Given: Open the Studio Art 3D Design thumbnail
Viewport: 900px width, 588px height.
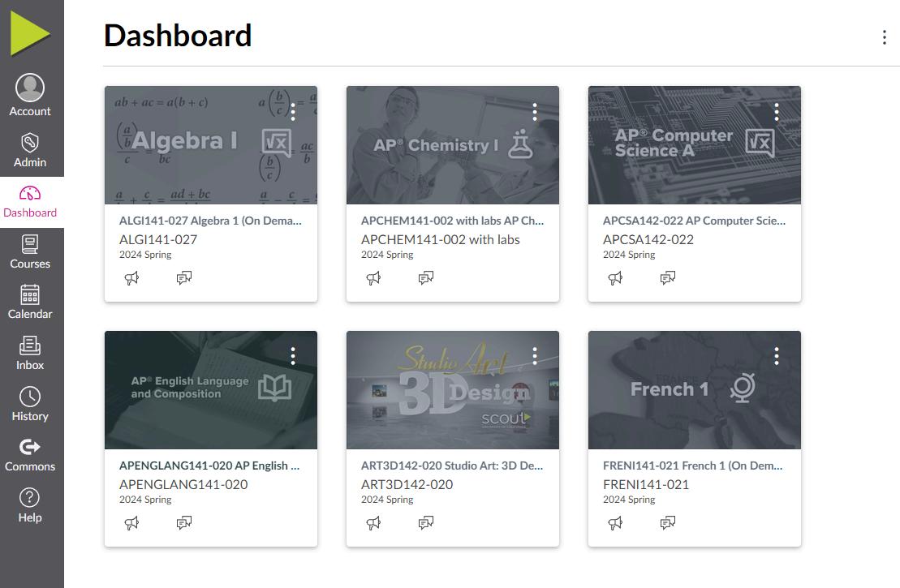Looking at the screenshot, I should [x=452, y=390].
